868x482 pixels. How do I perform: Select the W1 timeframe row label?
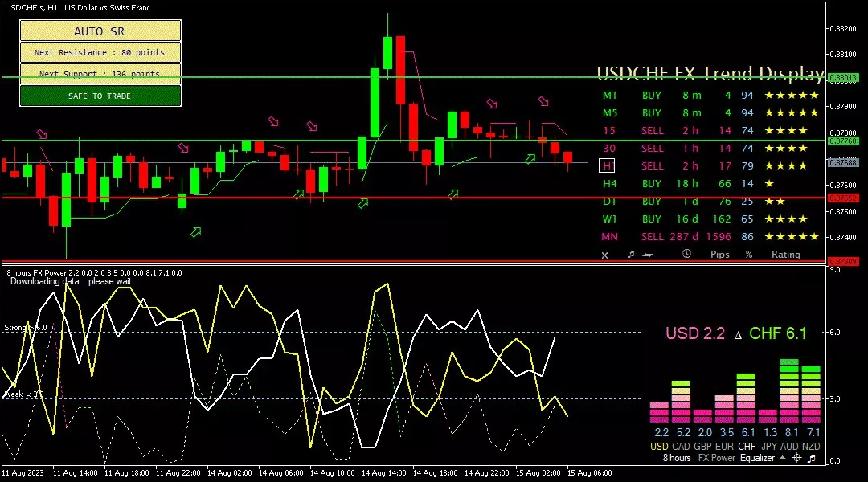coord(609,219)
